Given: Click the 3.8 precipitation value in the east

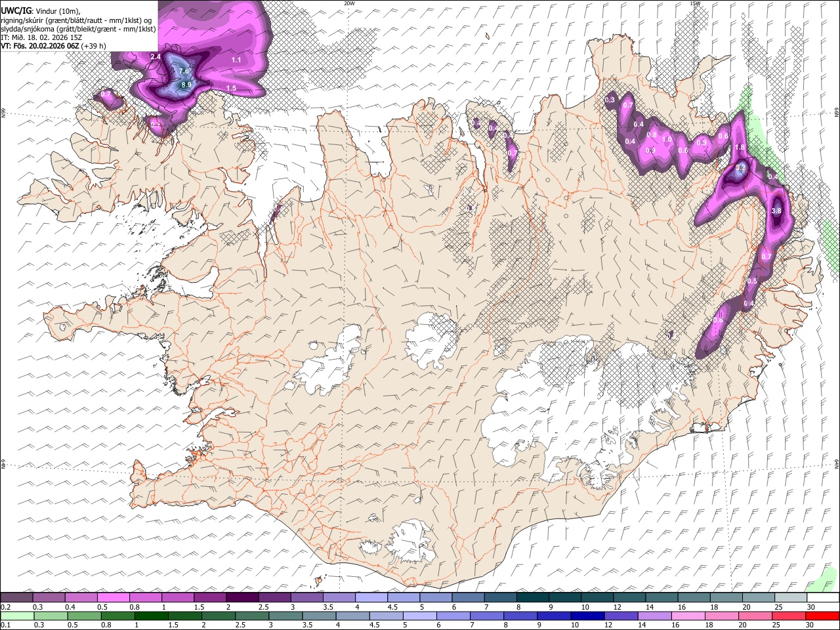Looking at the screenshot, I should click(x=776, y=211).
